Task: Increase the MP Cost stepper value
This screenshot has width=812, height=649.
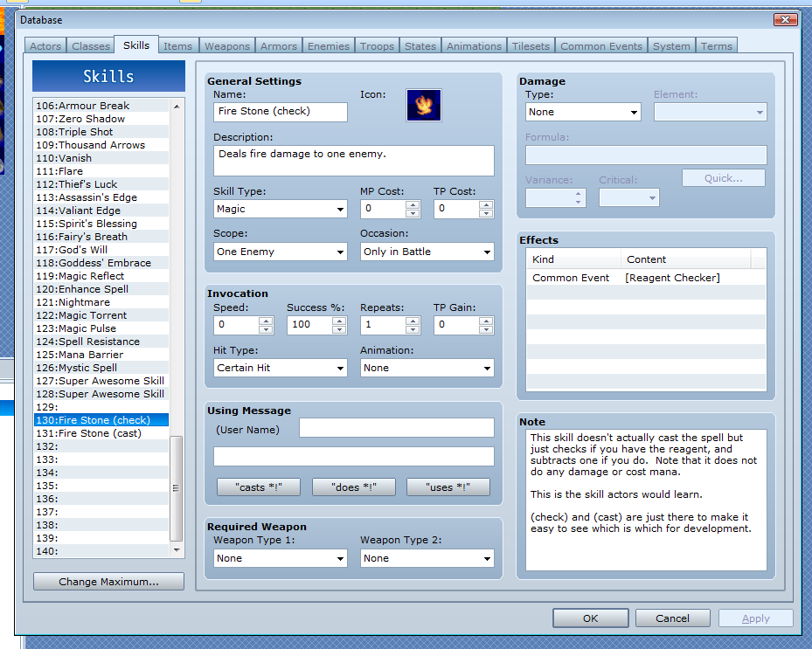Action: tap(413, 204)
